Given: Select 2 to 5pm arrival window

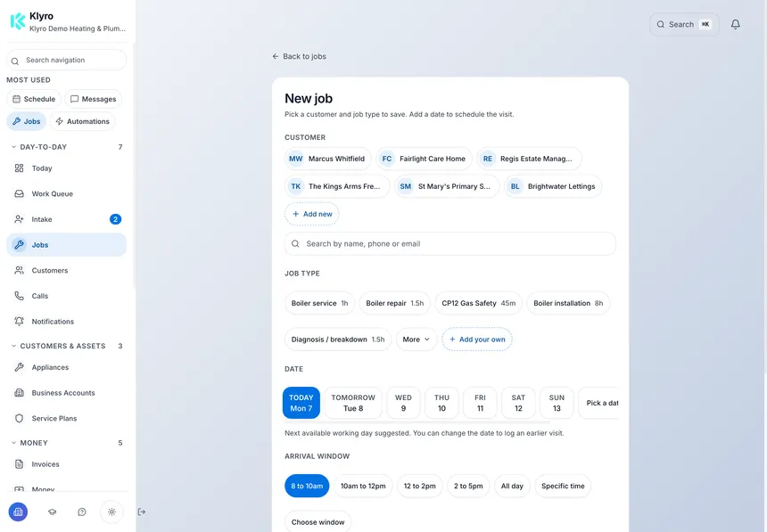Looking at the screenshot, I should [x=468, y=486].
